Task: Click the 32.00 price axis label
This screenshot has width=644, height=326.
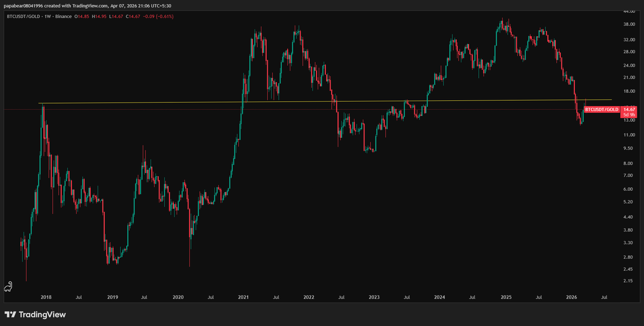Action: point(630,40)
